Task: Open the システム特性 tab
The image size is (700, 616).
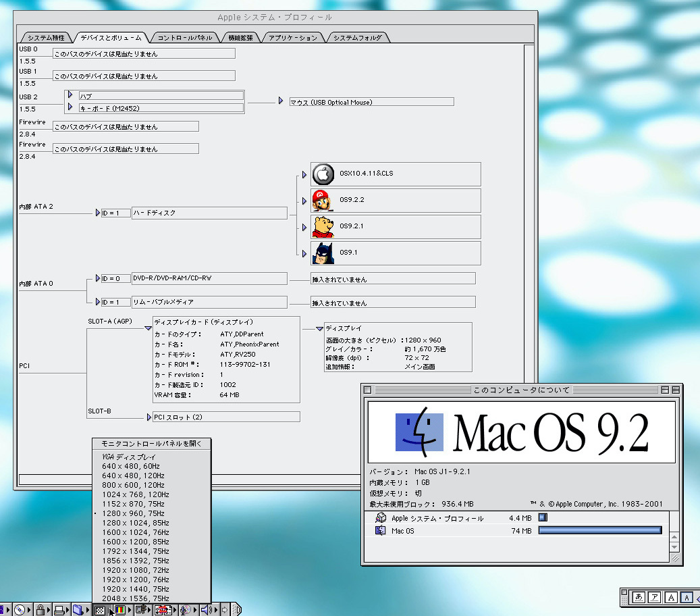Action: [46, 38]
